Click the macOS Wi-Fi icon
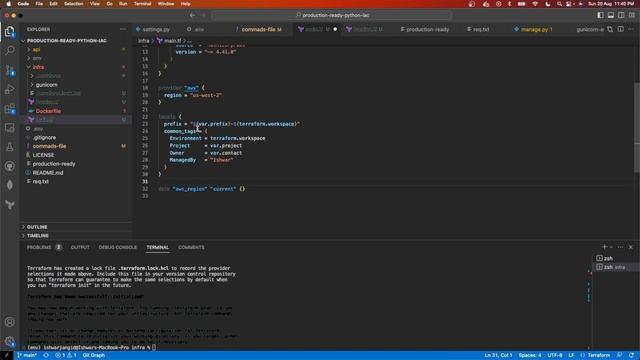Screen dimensions: 640x360 tap(535, 4)
